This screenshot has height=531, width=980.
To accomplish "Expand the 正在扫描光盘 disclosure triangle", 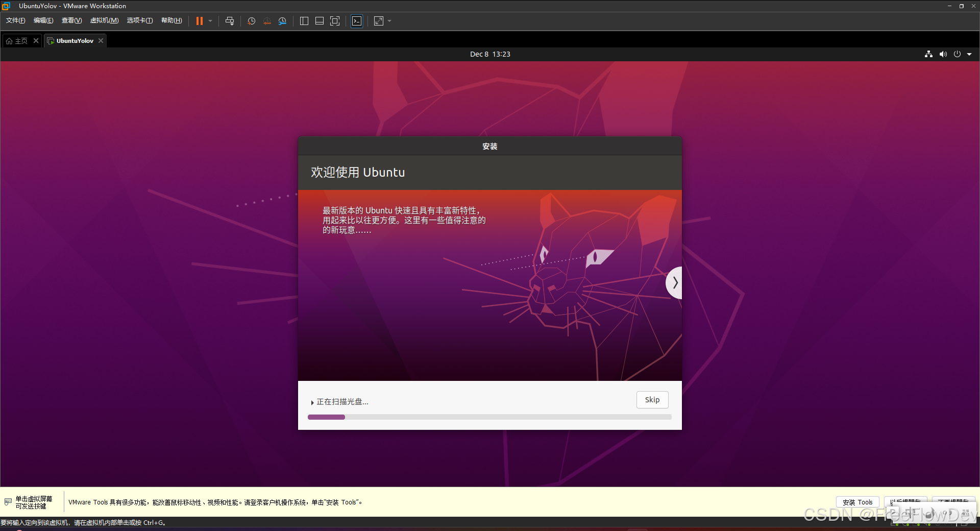I will [x=312, y=402].
